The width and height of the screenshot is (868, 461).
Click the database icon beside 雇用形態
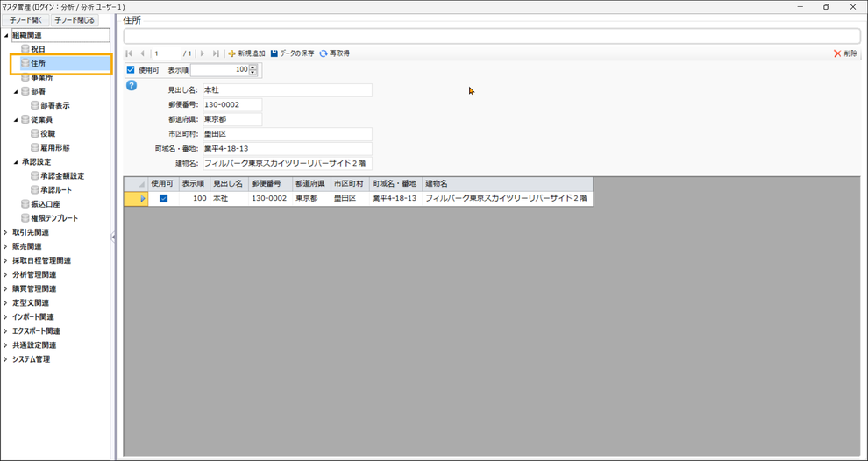coord(35,148)
